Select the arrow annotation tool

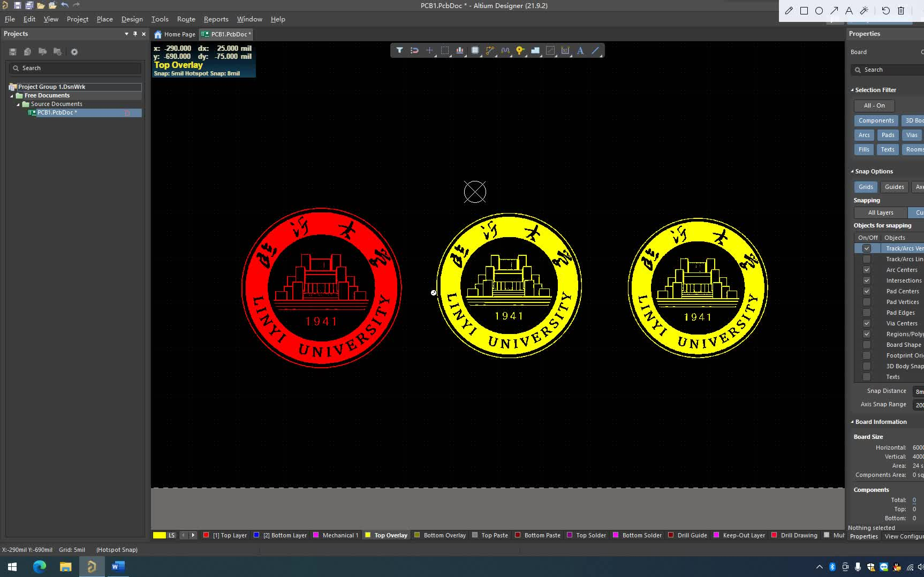tap(834, 11)
